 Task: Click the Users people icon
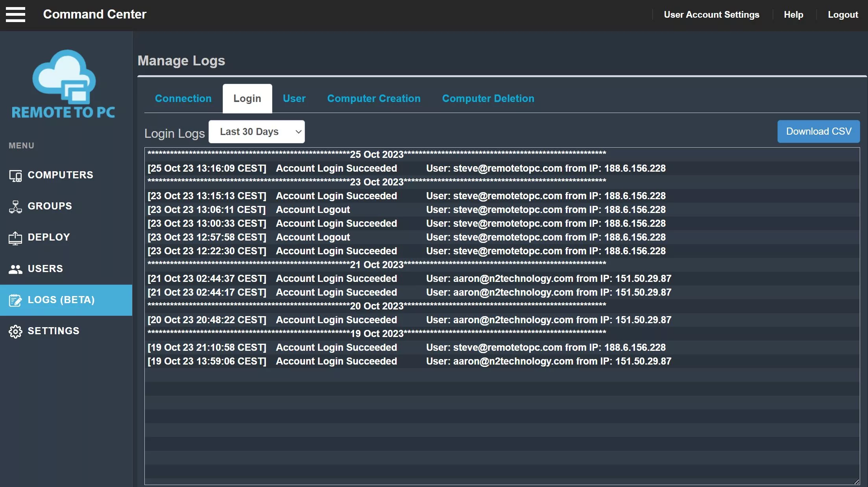[15, 269]
